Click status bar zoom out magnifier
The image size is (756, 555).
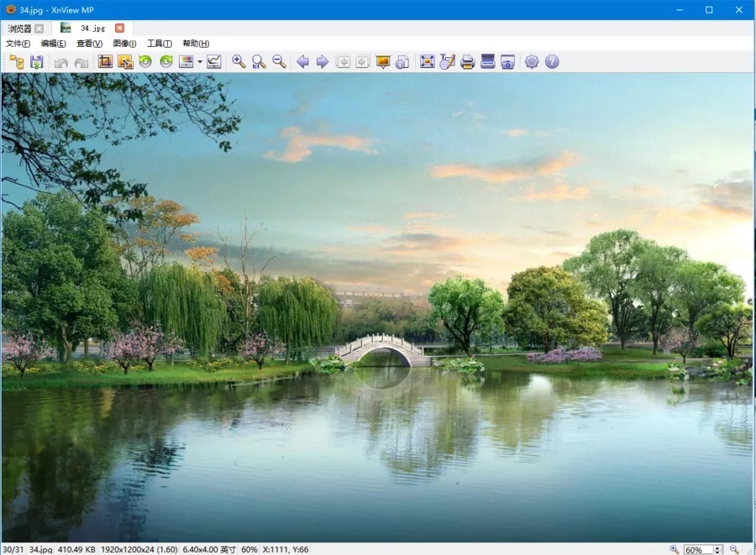pos(734,549)
